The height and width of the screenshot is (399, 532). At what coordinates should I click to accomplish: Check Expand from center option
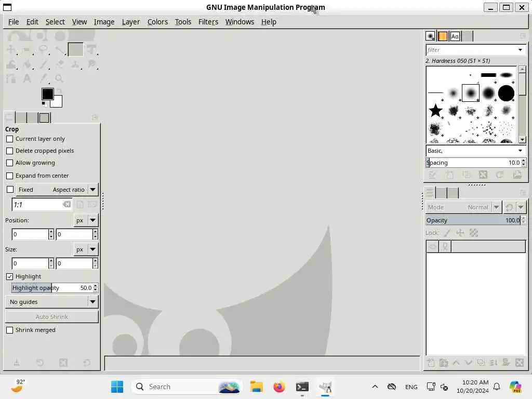click(10, 176)
